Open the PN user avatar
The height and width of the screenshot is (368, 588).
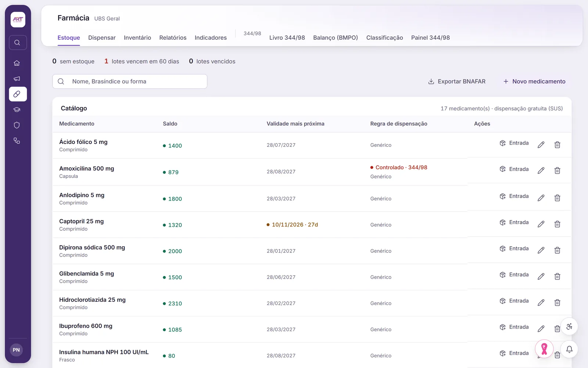coord(16,350)
